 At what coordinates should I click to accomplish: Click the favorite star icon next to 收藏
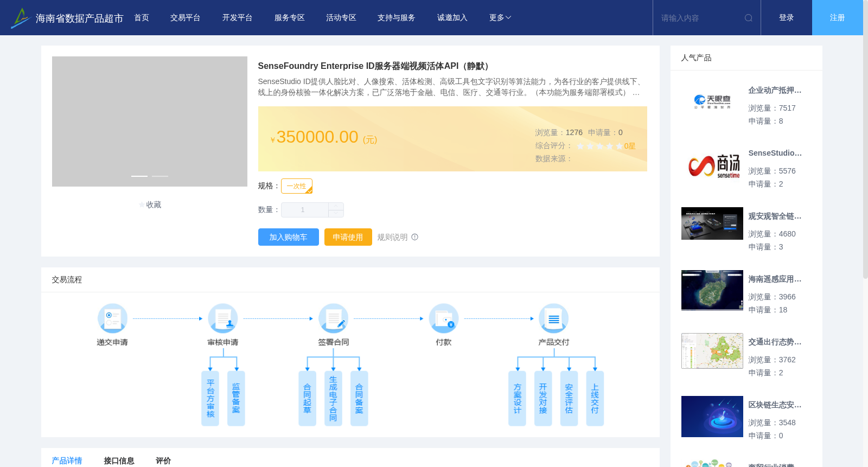[142, 205]
